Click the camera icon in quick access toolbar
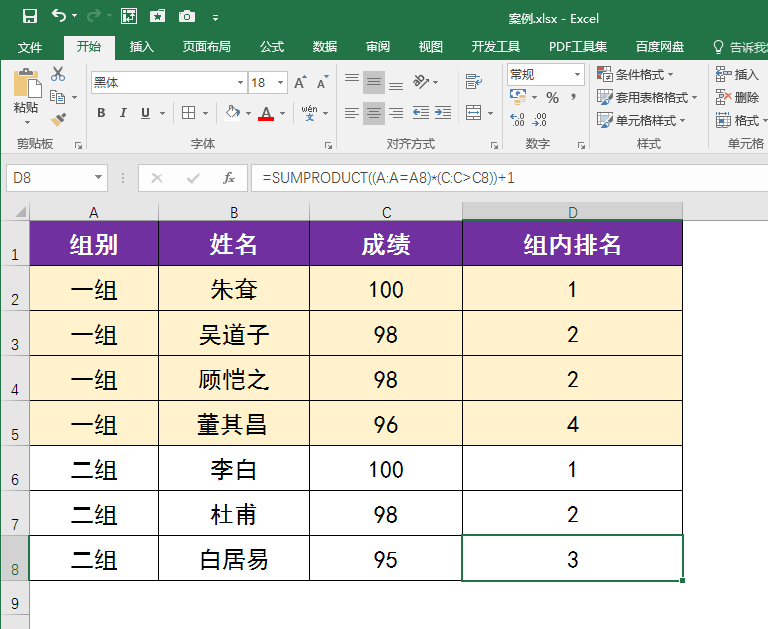This screenshot has height=629, width=768. [x=187, y=17]
